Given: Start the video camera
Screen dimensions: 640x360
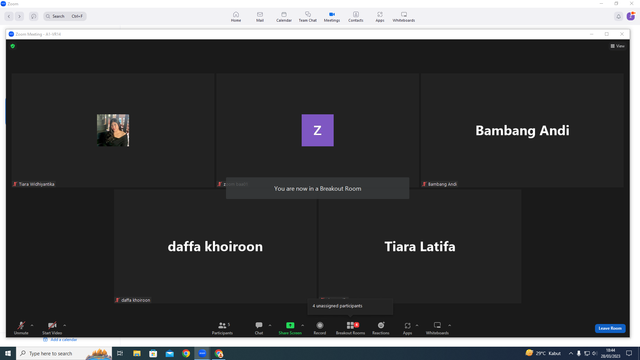Looking at the screenshot, I should (52, 328).
